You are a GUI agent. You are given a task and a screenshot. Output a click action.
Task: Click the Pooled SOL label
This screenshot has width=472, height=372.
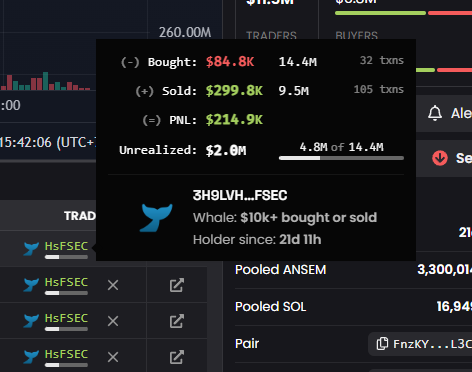[270, 307]
